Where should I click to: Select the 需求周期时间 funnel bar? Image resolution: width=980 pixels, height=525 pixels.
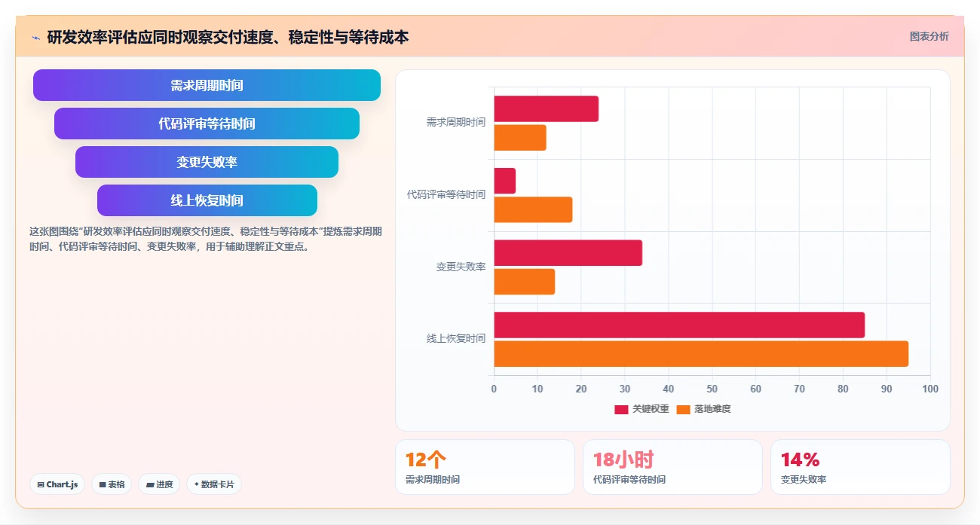pos(207,85)
